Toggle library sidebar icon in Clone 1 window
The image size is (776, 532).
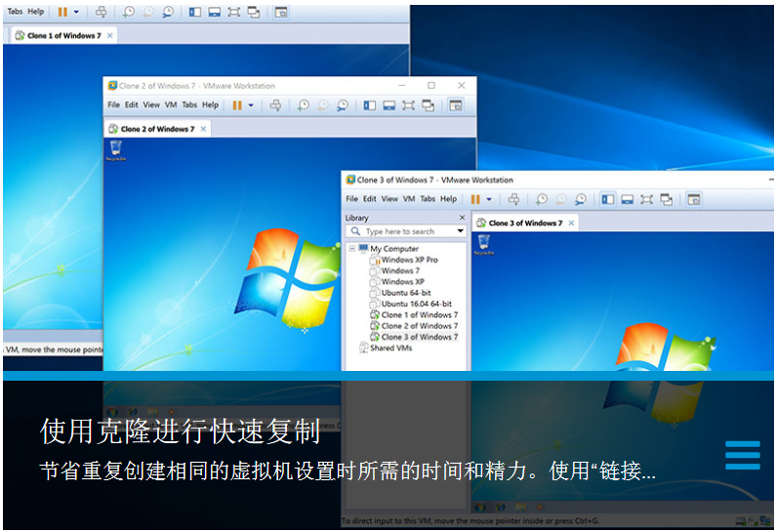[x=195, y=12]
